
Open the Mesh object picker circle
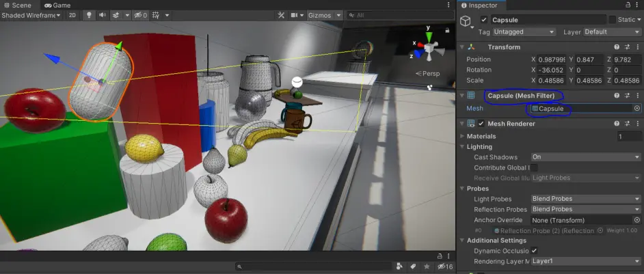(637, 109)
